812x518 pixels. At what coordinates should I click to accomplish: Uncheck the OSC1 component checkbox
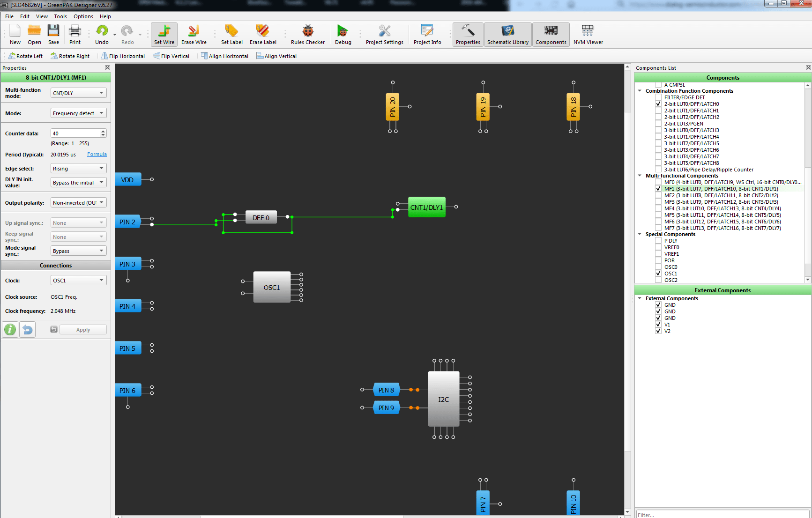point(658,274)
